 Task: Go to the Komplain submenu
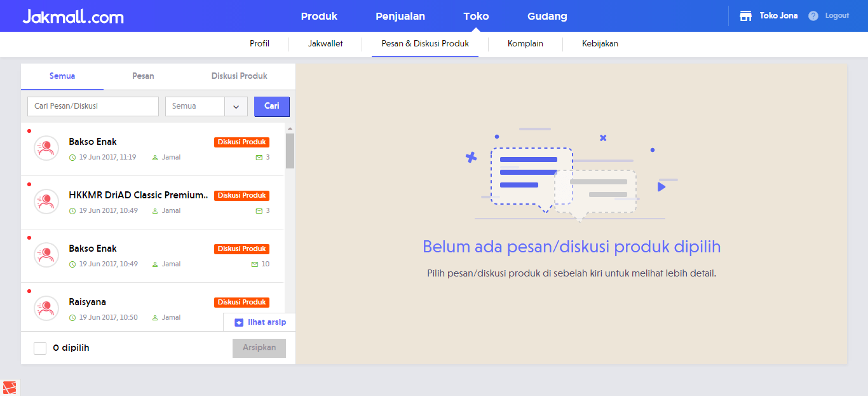[526, 44]
